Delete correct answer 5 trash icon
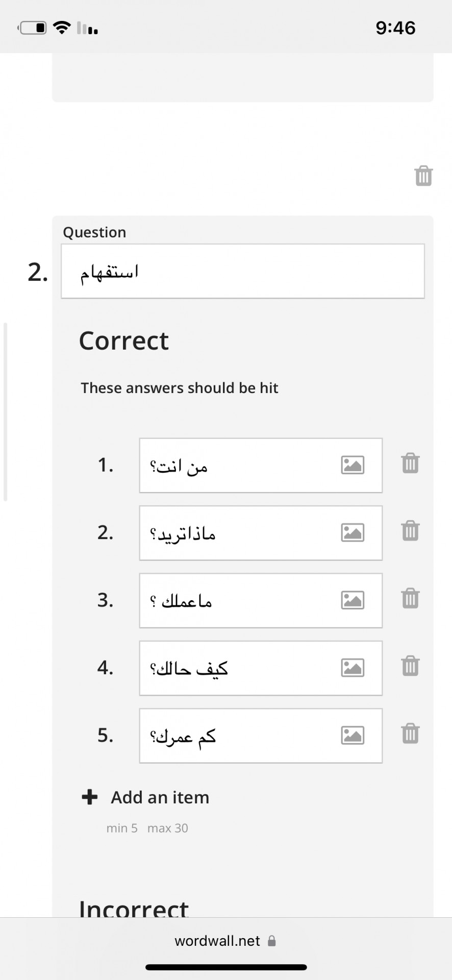Image resolution: width=452 pixels, height=980 pixels. point(410,733)
